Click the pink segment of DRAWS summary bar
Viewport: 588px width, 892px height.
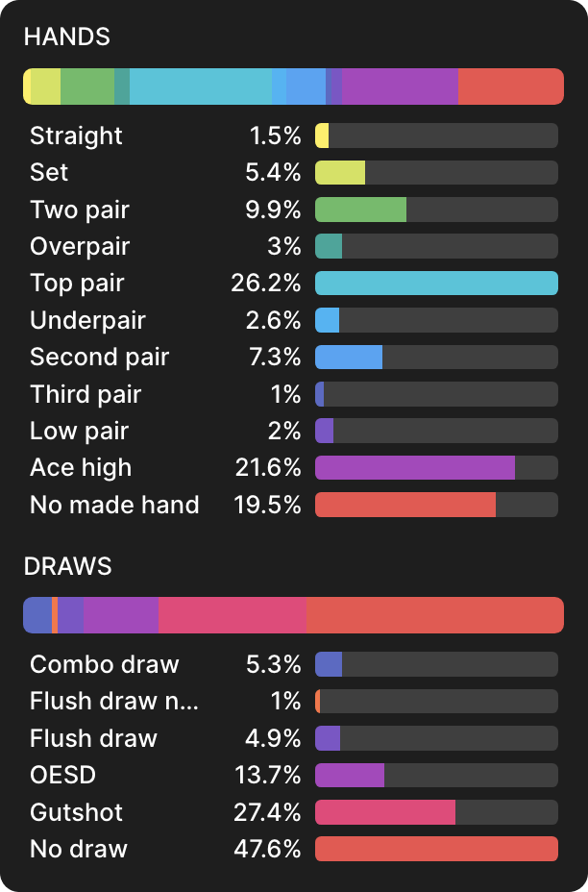point(233,615)
